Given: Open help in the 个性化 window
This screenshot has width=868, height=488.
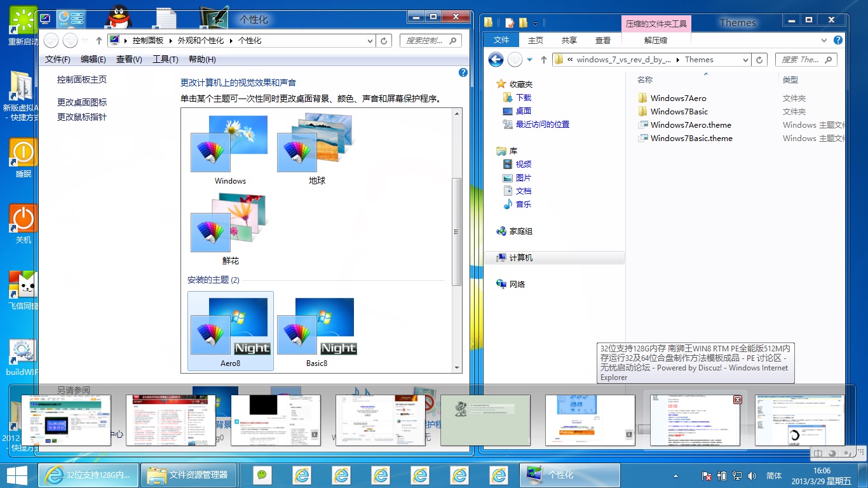Looking at the screenshot, I should (x=463, y=72).
